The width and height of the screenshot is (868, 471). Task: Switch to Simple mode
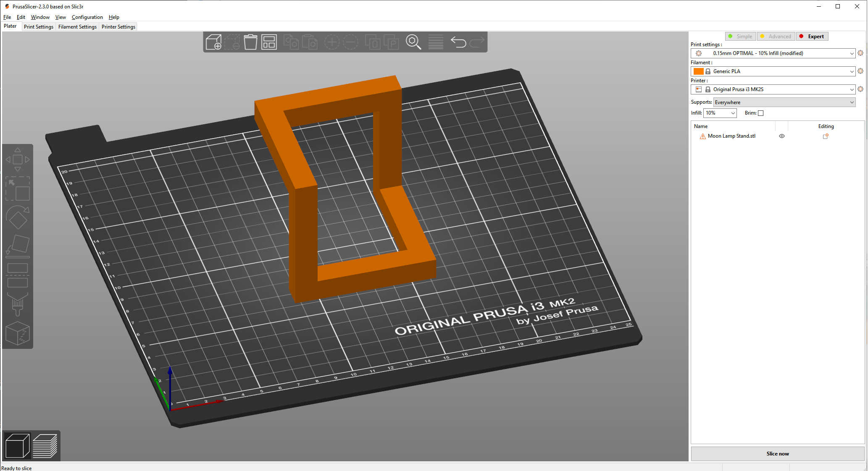pos(740,37)
